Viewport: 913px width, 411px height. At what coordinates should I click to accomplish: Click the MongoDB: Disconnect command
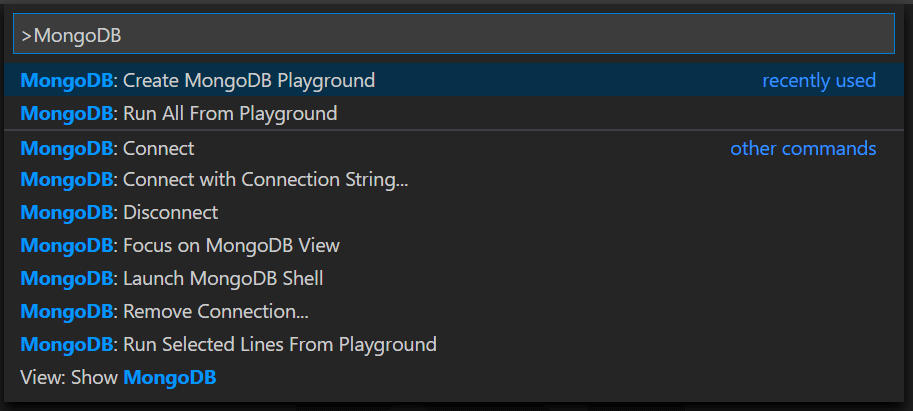[x=170, y=213]
